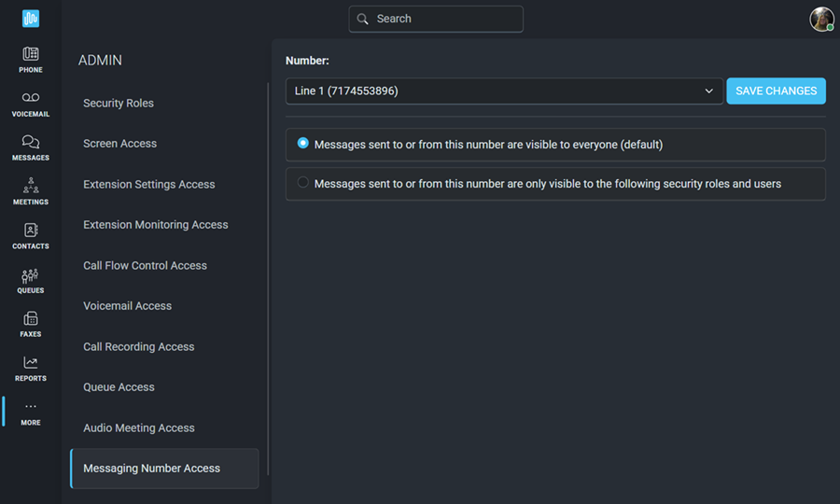Open the Faxes icon
The width and height of the screenshot is (840, 504).
point(31,318)
